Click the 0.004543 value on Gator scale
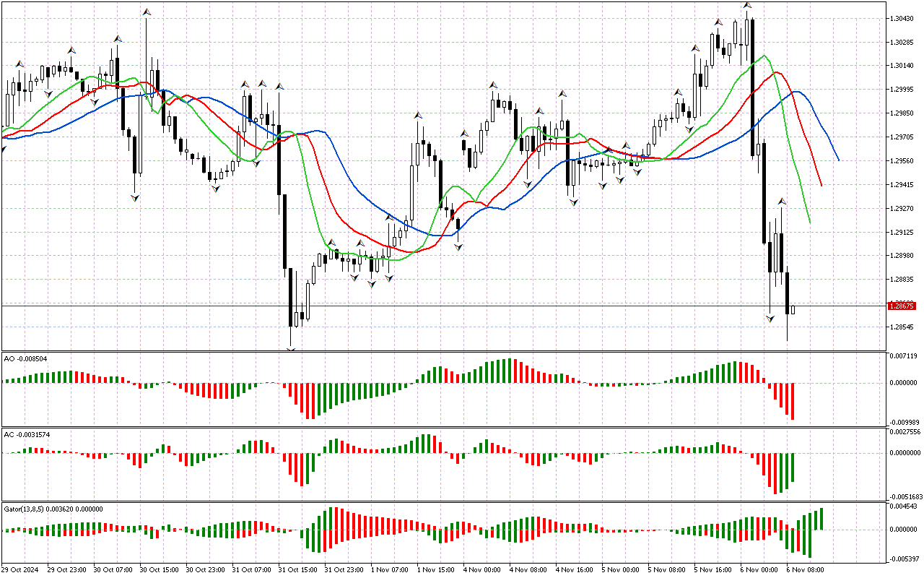 click(904, 506)
